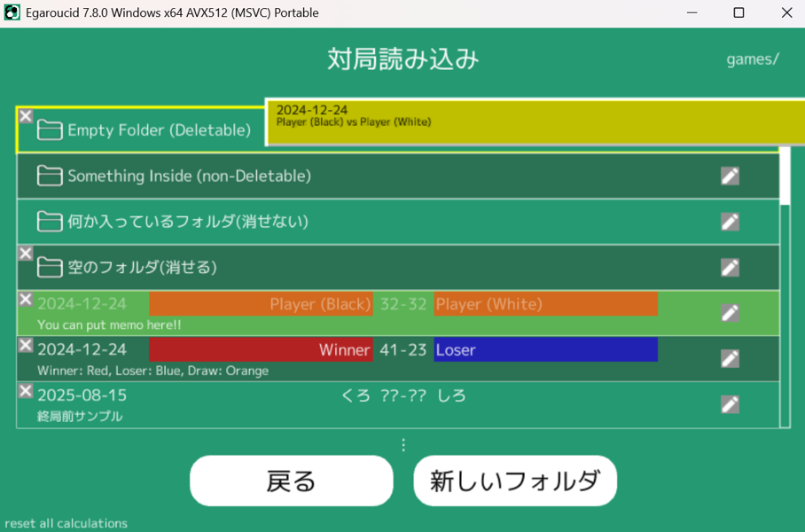Delete the 2025-08-15 くろ vs しろ game
This screenshot has height=532, width=805.
(x=26, y=391)
